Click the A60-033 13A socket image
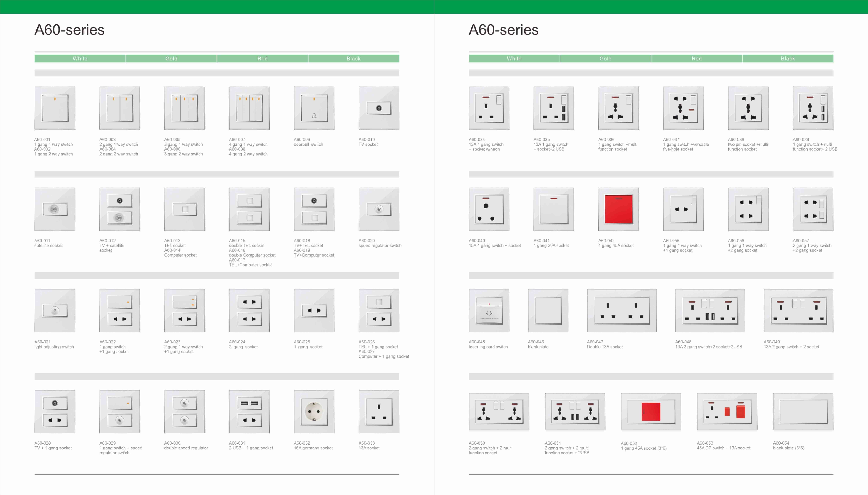The width and height of the screenshot is (868, 495). coord(379,412)
